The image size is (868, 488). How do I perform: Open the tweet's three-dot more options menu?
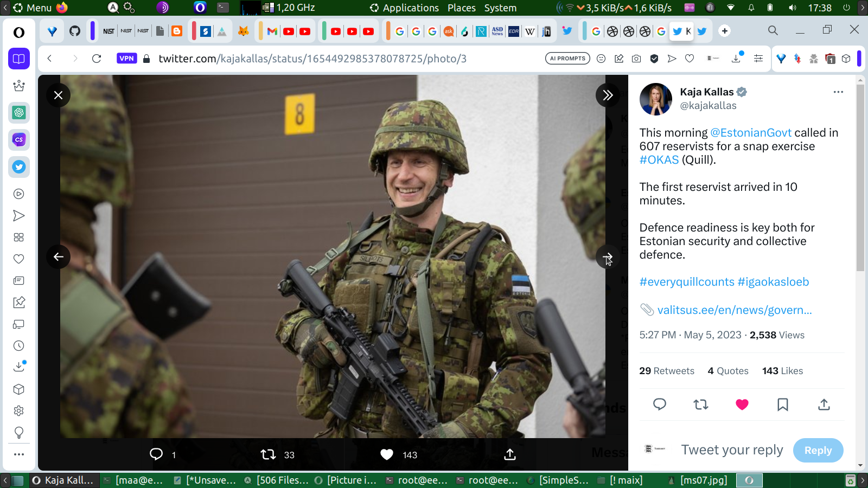pyautogui.click(x=838, y=92)
